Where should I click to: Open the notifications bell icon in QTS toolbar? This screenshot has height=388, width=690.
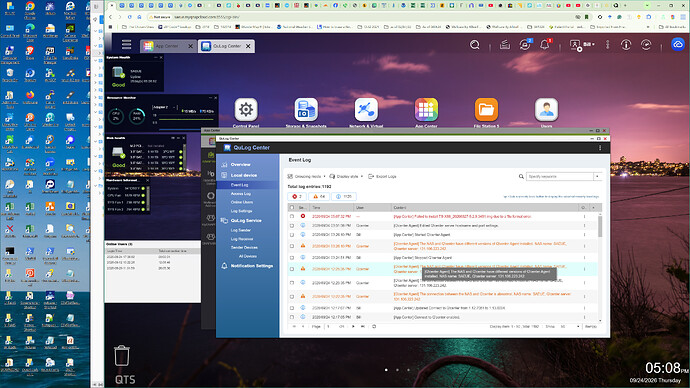click(x=545, y=45)
